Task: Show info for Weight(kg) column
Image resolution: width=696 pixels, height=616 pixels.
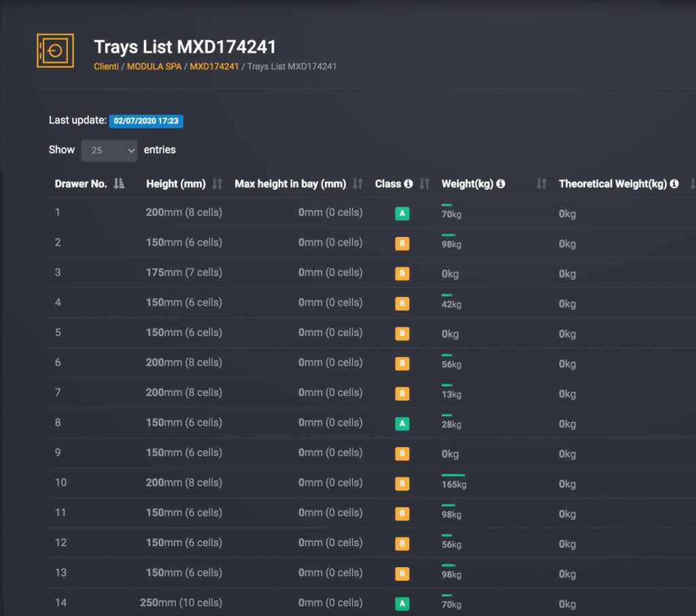Action: click(x=501, y=183)
